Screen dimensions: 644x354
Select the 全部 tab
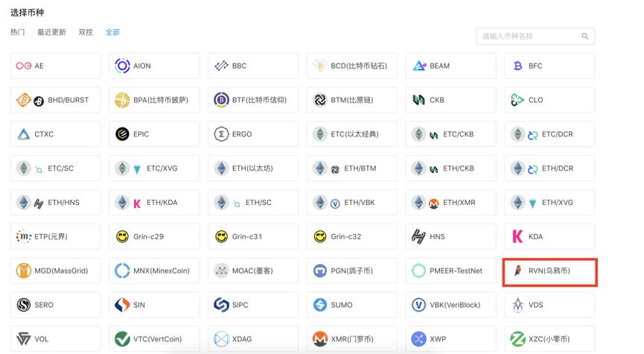[x=112, y=32]
